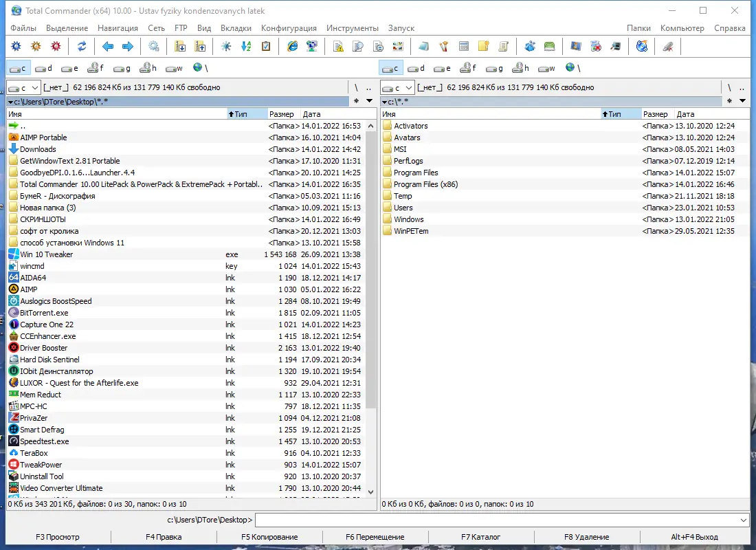Open the Навигация menu
This screenshot has width=756, height=550.
pos(118,28)
